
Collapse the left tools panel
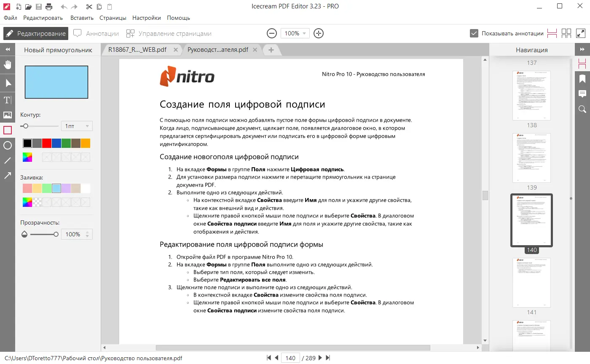coord(7,49)
